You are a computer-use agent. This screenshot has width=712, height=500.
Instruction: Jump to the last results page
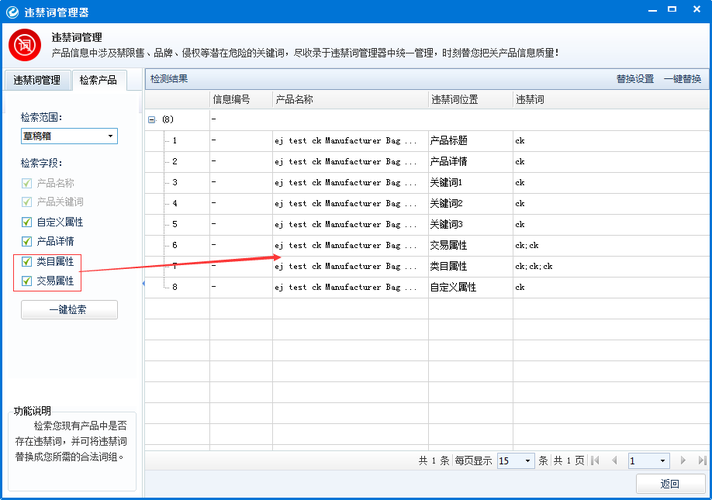[x=700, y=460]
